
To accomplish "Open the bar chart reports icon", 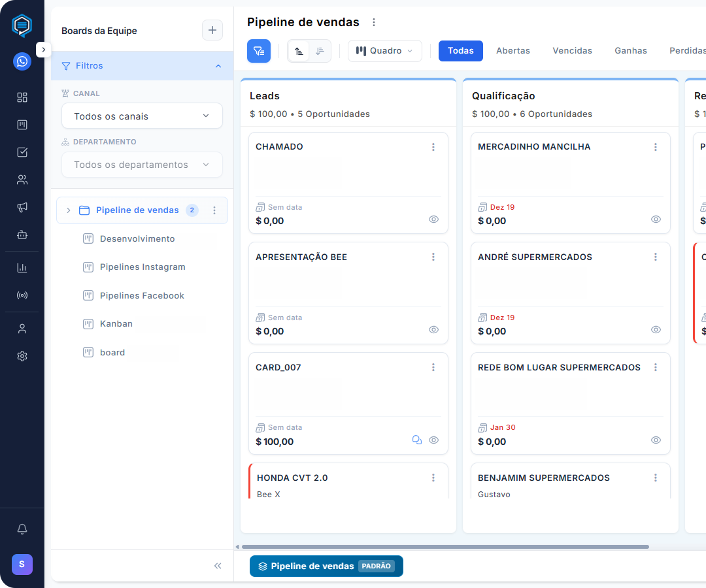I will tap(22, 267).
